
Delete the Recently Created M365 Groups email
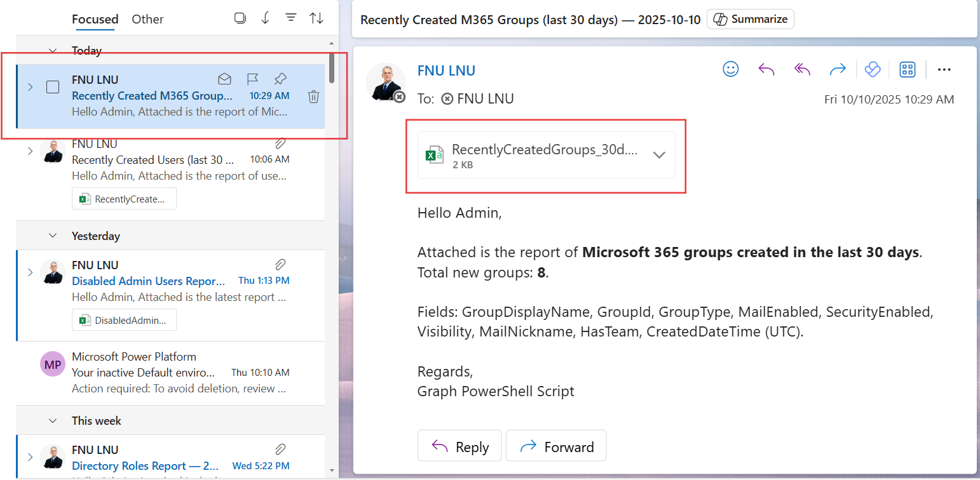pos(313,97)
